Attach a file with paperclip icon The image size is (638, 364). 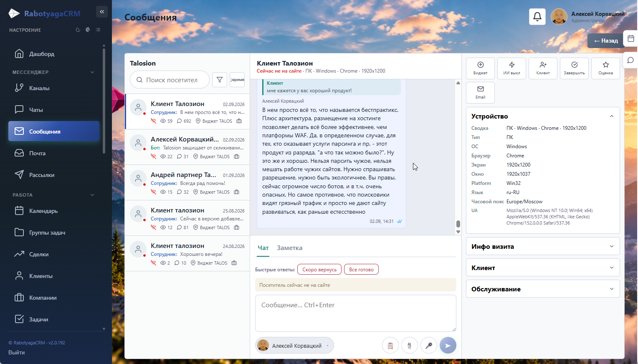point(410,346)
